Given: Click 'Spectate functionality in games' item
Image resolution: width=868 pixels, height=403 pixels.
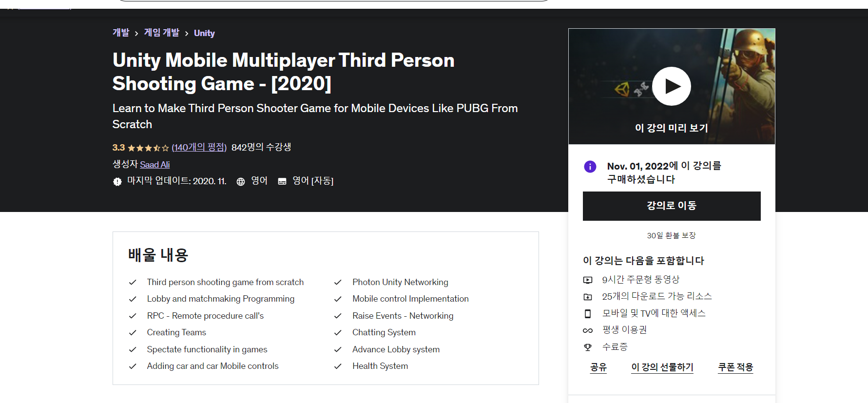Looking at the screenshot, I should (x=207, y=349).
